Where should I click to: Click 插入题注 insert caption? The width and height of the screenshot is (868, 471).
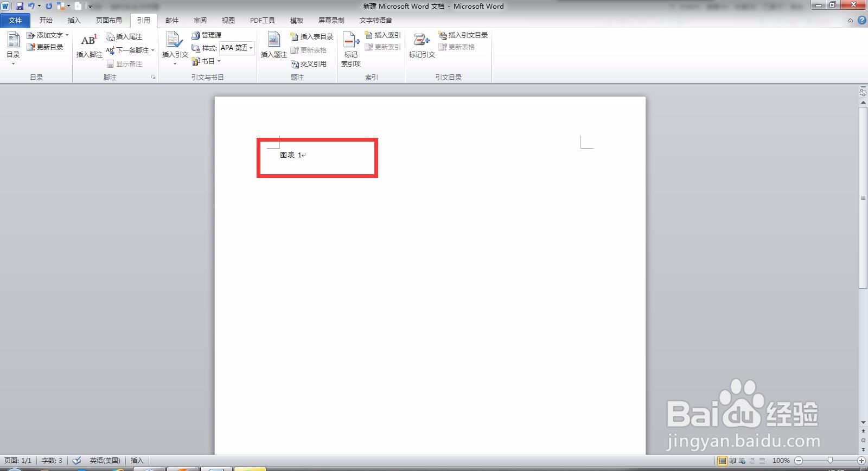click(274, 45)
